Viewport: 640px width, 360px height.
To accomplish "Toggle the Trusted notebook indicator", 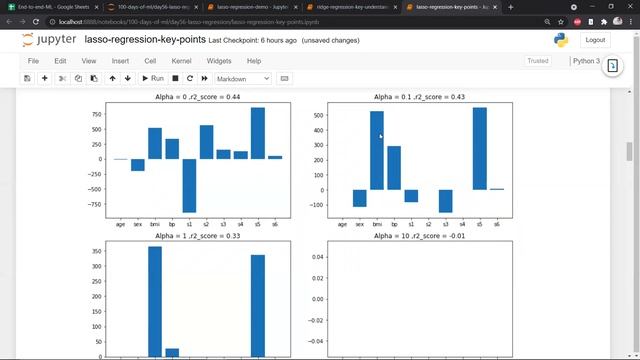I will 538,61.
